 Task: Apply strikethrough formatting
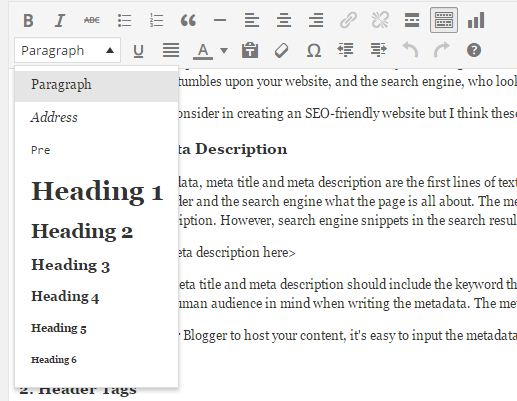click(x=92, y=21)
